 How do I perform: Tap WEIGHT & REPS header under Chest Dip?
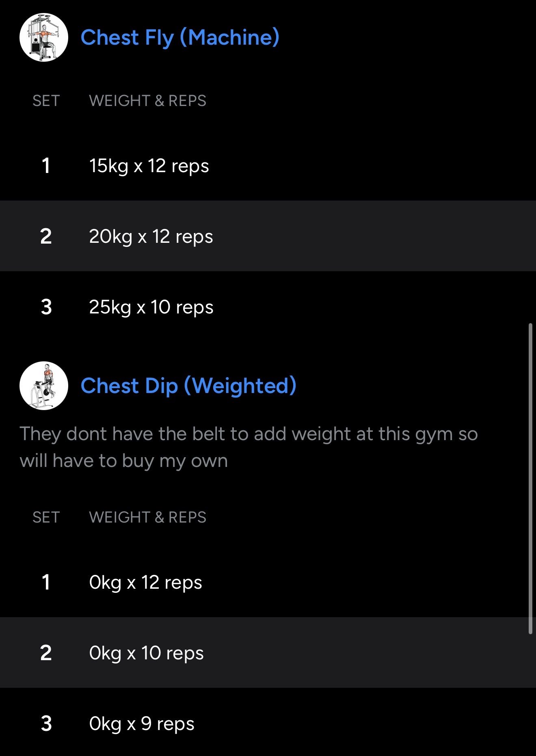pos(147,517)
